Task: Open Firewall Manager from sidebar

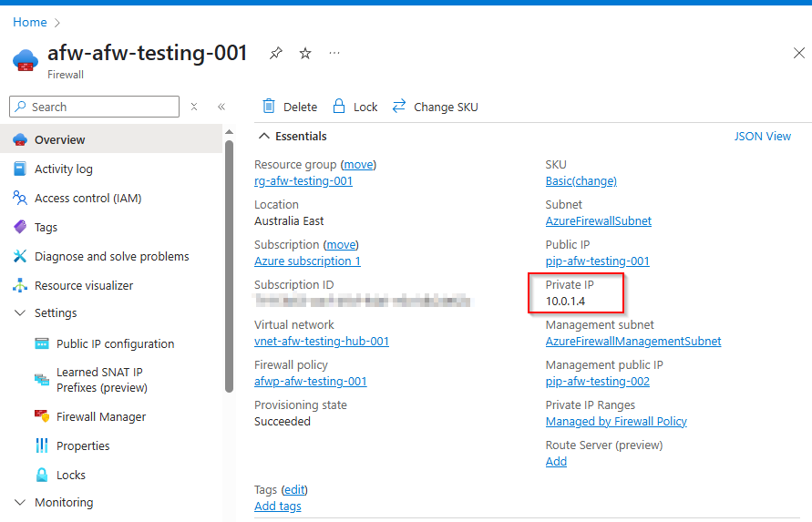Action: coord(100,416)
